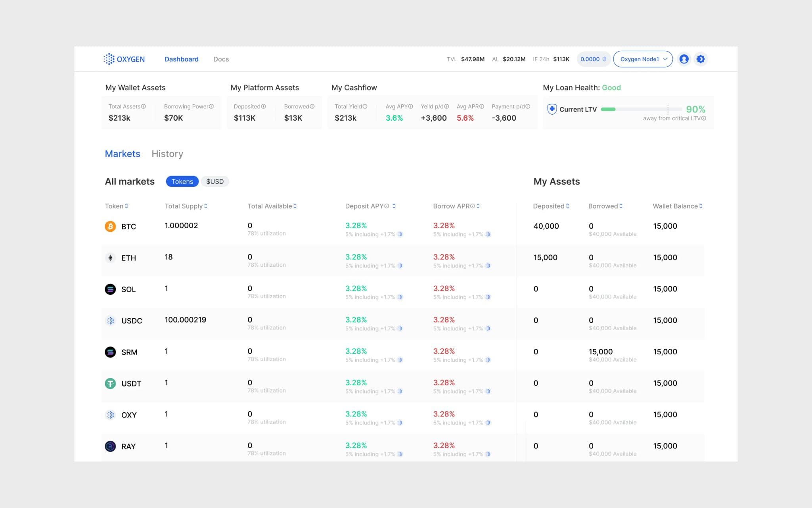Switch markets view to $USD

tap(215, 181)
